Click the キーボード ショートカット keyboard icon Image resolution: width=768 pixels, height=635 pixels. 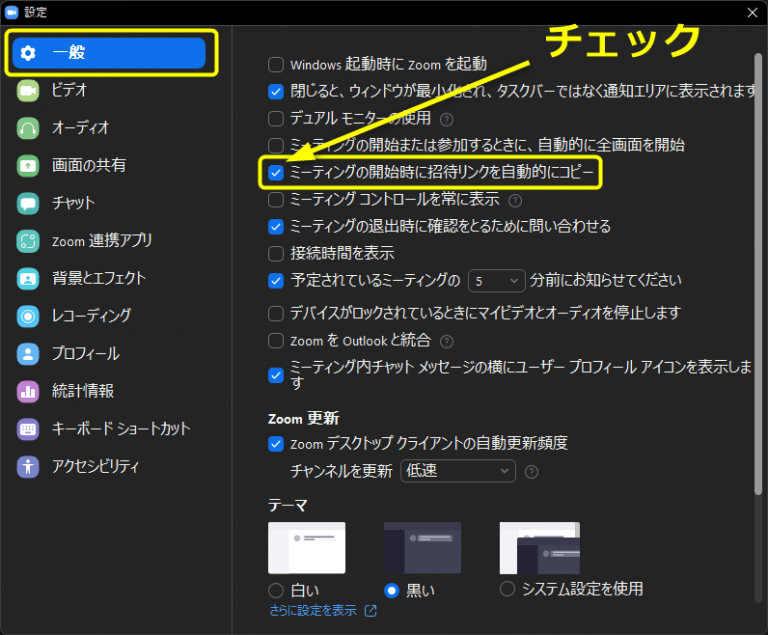coord(28,429)
